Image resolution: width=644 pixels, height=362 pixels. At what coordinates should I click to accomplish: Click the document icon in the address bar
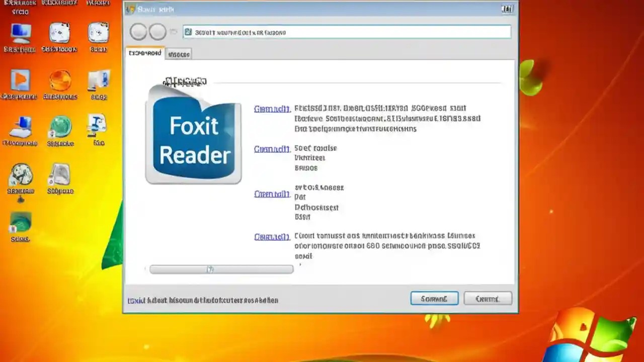coord(188,32)
